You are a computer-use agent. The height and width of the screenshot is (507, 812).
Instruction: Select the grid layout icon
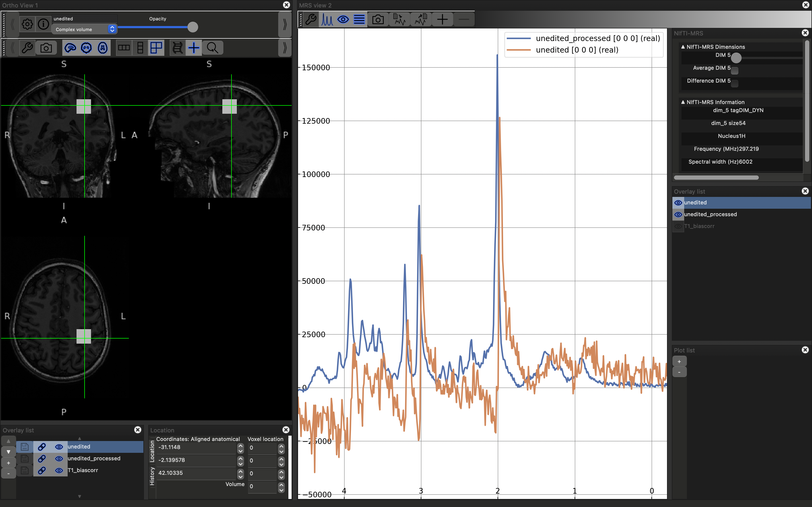coord(156,48)
